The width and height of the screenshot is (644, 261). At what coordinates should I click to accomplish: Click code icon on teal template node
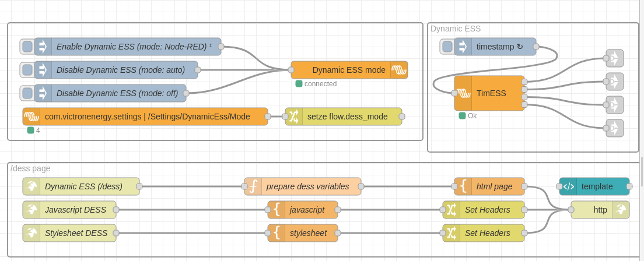point(568,186)
